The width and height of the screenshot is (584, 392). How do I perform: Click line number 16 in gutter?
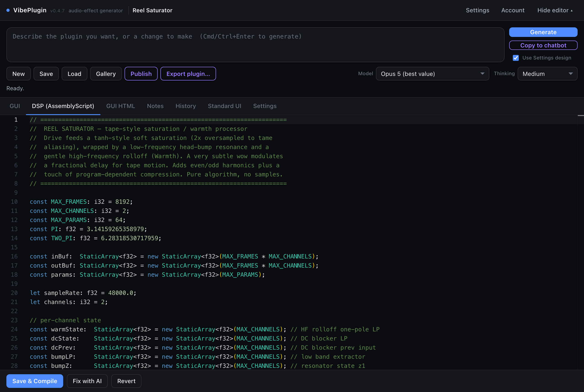point(14,256)
